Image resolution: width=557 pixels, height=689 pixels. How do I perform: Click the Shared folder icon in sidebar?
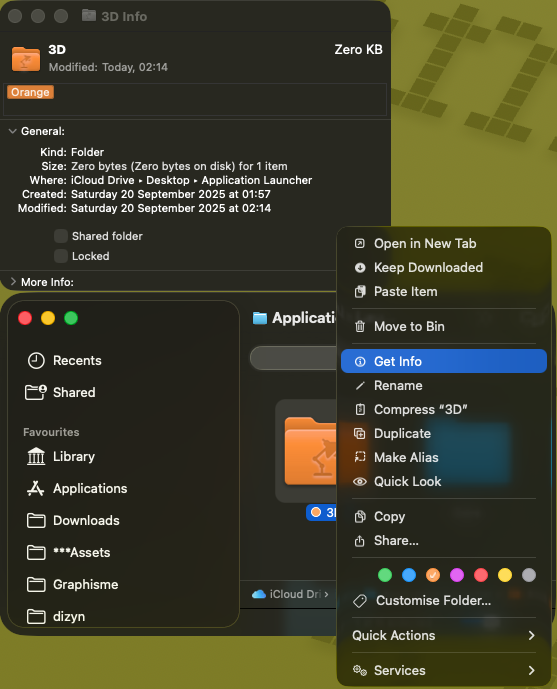(x=36, y=392)
